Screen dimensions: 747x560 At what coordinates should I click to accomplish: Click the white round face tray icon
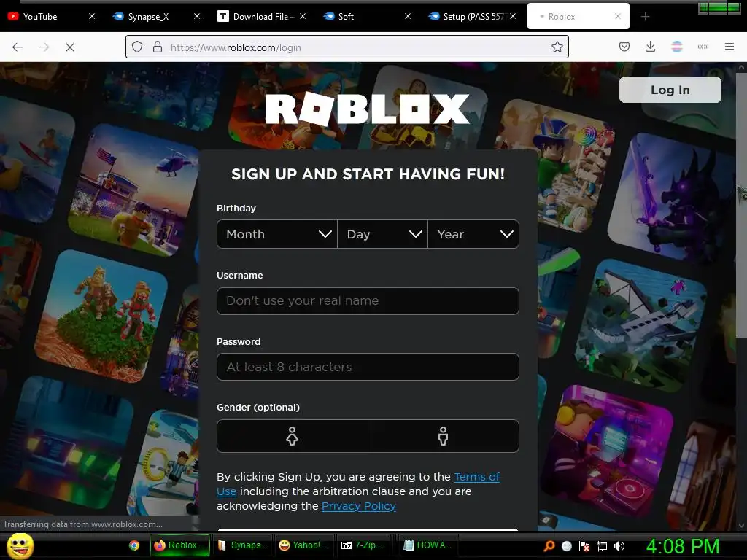[x=566, y=546]
